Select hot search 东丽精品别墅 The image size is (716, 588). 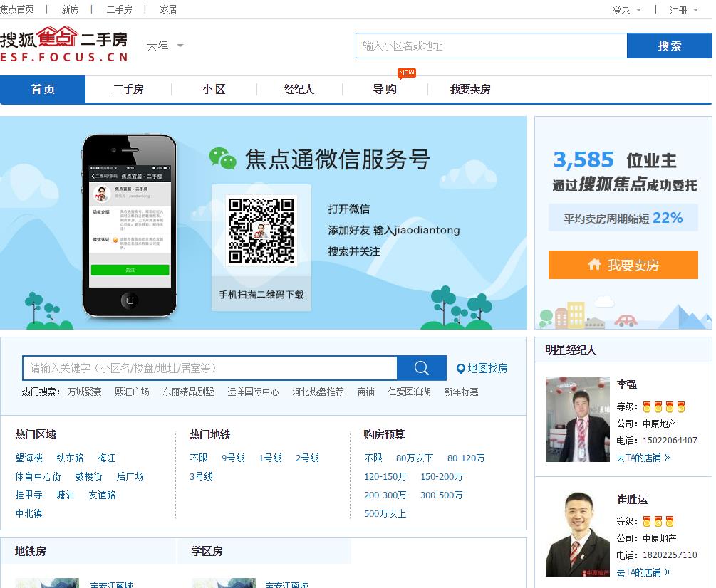[188, 392]
